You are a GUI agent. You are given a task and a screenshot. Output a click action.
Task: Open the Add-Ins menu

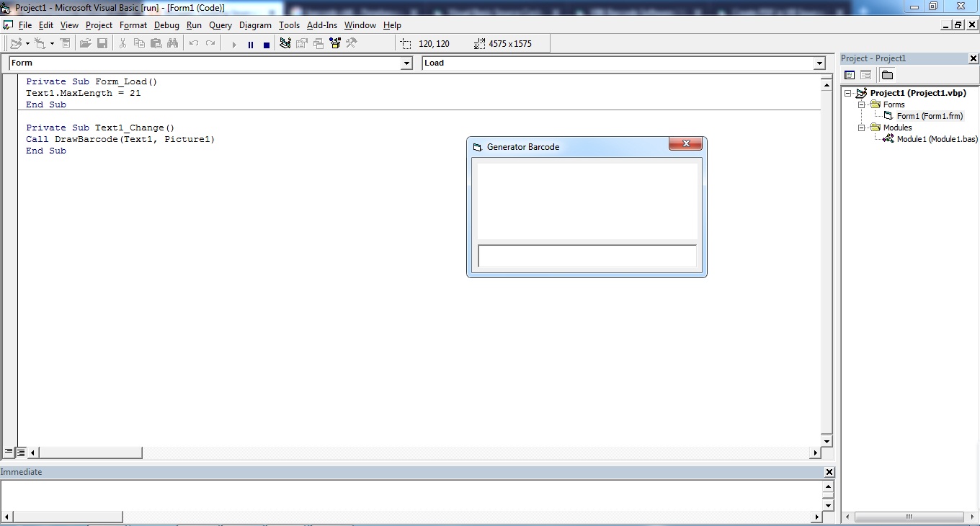click(x=322, y=25)
